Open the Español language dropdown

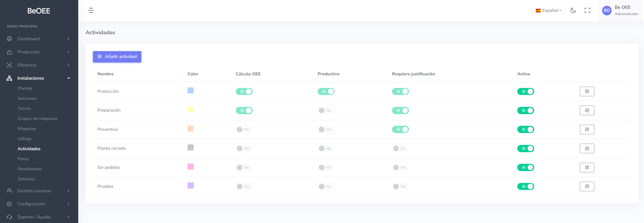pos(548,10)
